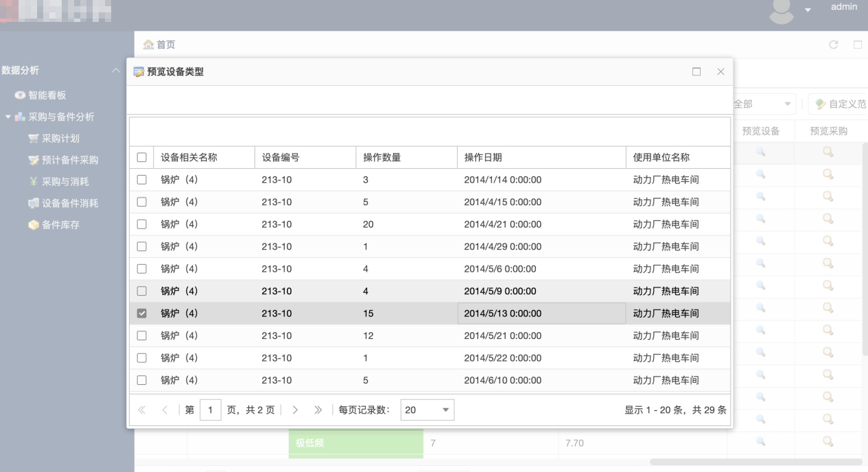868x472 pixels.
Task: Open the user avatar icon at top
Action: pyautogui.click(x=782, y=12)
